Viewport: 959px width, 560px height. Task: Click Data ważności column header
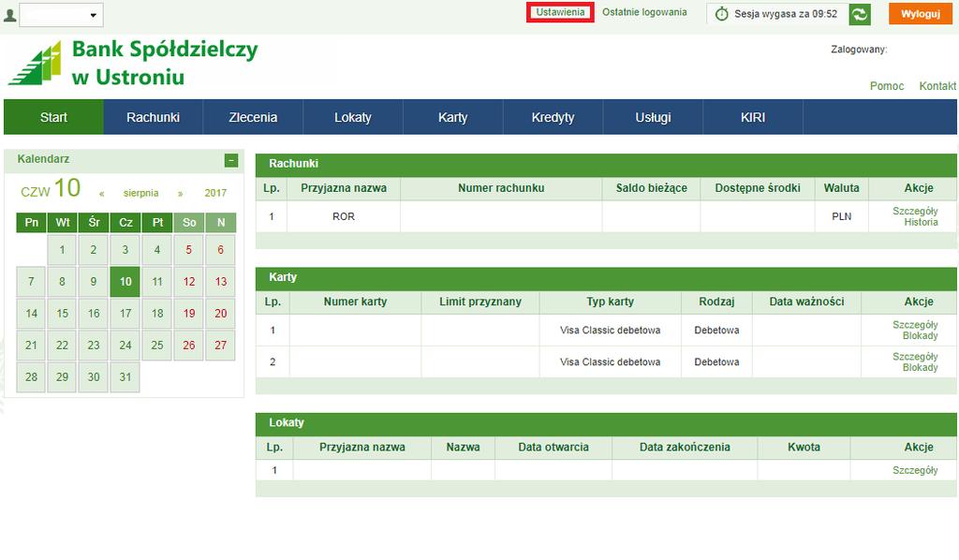point(806,302)
